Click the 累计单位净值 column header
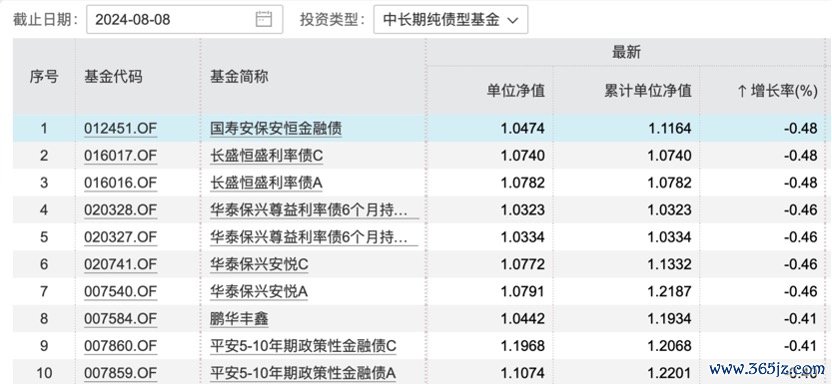This screenshot has width=832, height=384. tap(648, 91)
